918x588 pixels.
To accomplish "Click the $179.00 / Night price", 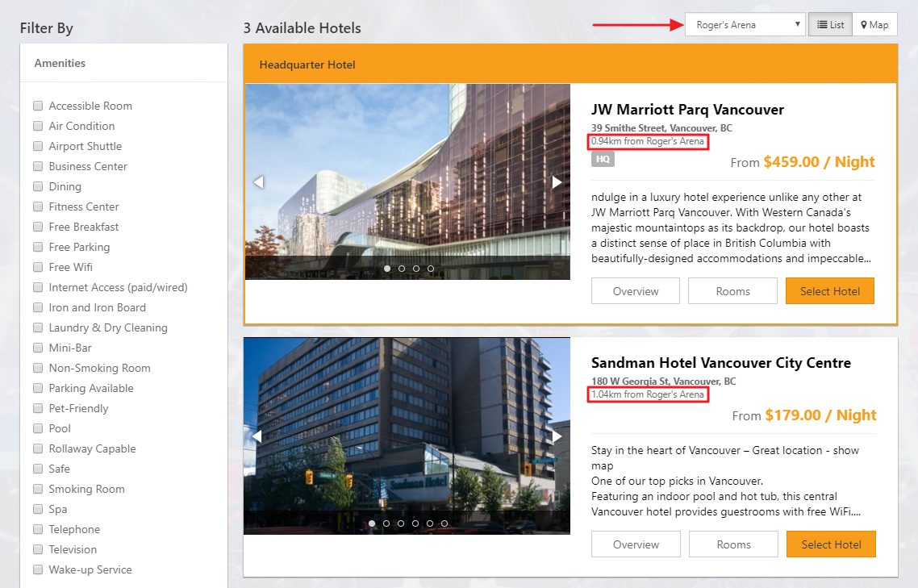I will click(x=821, y=415).
